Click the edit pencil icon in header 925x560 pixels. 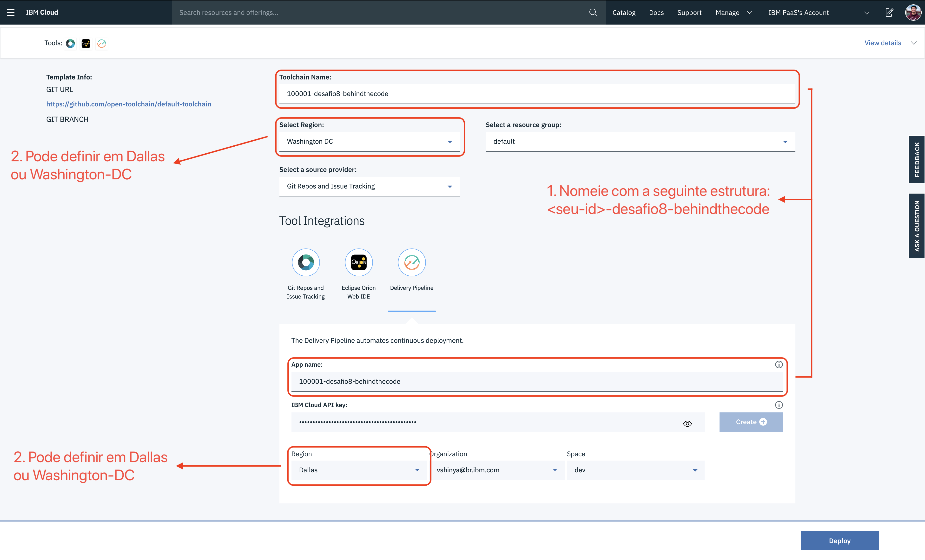pos(889,12)
